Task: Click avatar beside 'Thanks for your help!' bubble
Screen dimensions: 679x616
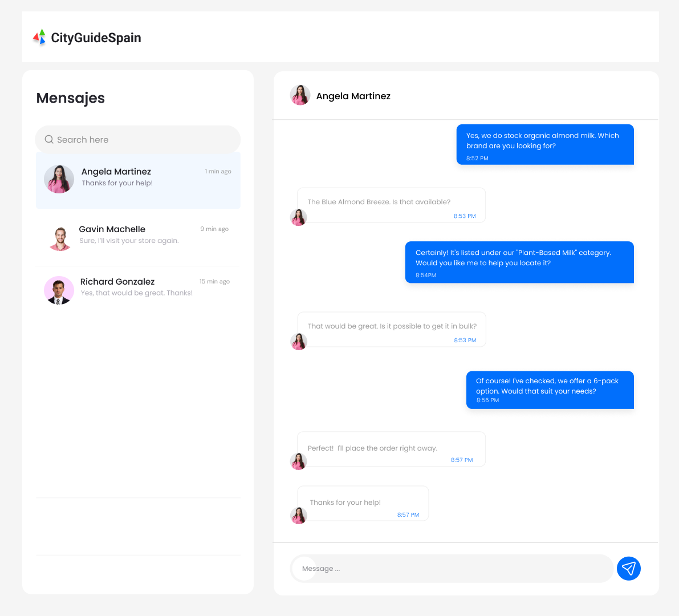Action: pyautogui.click(x=299, y=515)
